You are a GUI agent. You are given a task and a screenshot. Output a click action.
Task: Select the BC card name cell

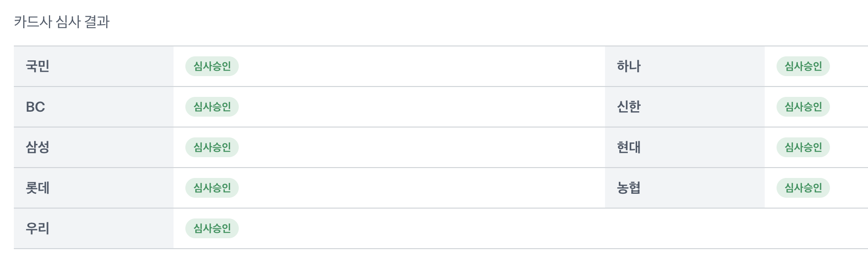[93, 107]
